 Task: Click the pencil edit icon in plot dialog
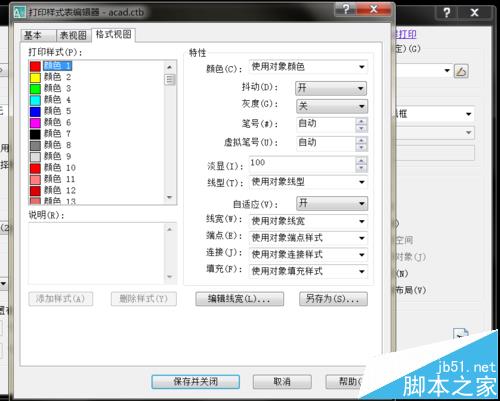click(461, 71)
